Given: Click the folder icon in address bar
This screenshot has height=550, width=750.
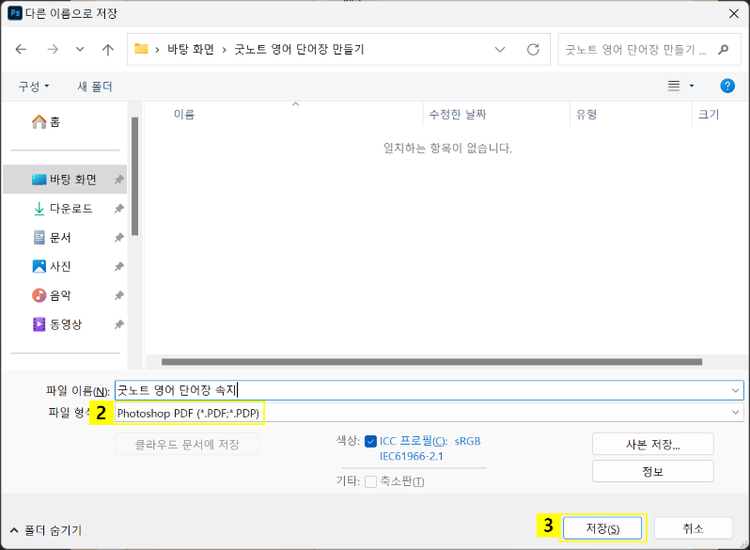Looking at the screenshot, I should (141, 49).
